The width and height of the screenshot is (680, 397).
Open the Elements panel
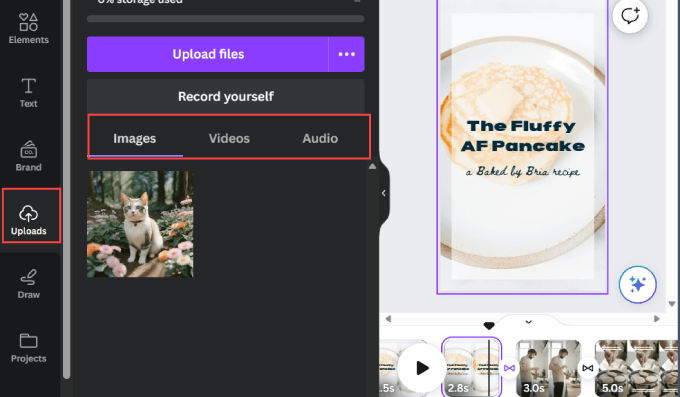tap(29, 28)
